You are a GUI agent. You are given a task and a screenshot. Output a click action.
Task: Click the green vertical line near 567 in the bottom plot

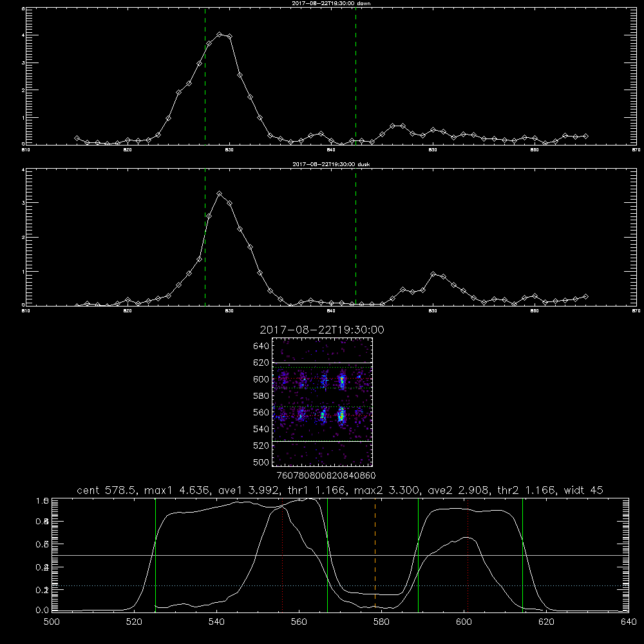point(327,555)
